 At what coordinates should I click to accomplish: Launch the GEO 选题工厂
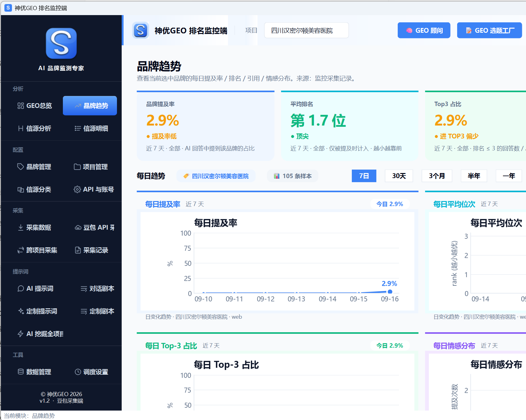click(490, 30)
